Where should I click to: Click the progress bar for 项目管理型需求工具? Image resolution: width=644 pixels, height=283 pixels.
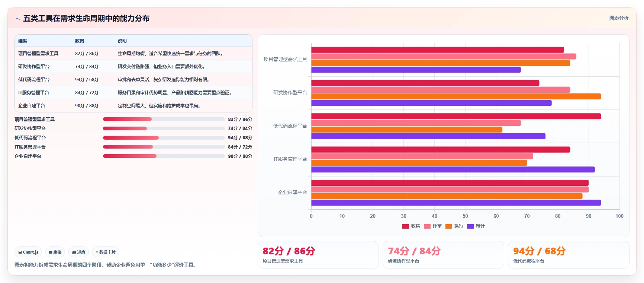164,119
